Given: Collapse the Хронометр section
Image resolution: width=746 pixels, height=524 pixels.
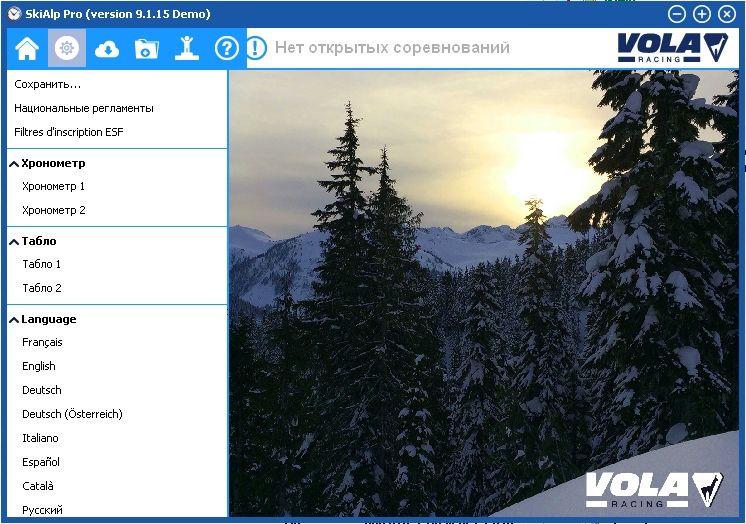Looking at the screenshot, I should 14,164.
